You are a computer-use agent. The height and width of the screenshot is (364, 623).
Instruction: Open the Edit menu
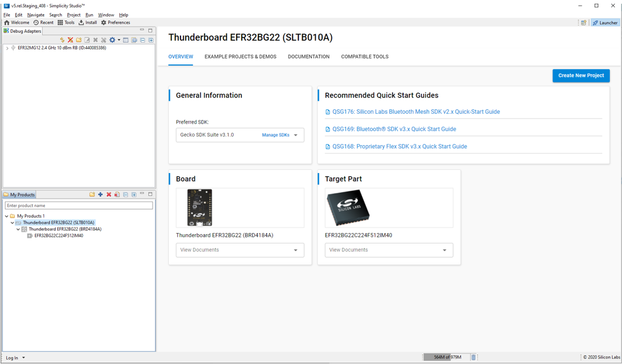pos(19,15)
